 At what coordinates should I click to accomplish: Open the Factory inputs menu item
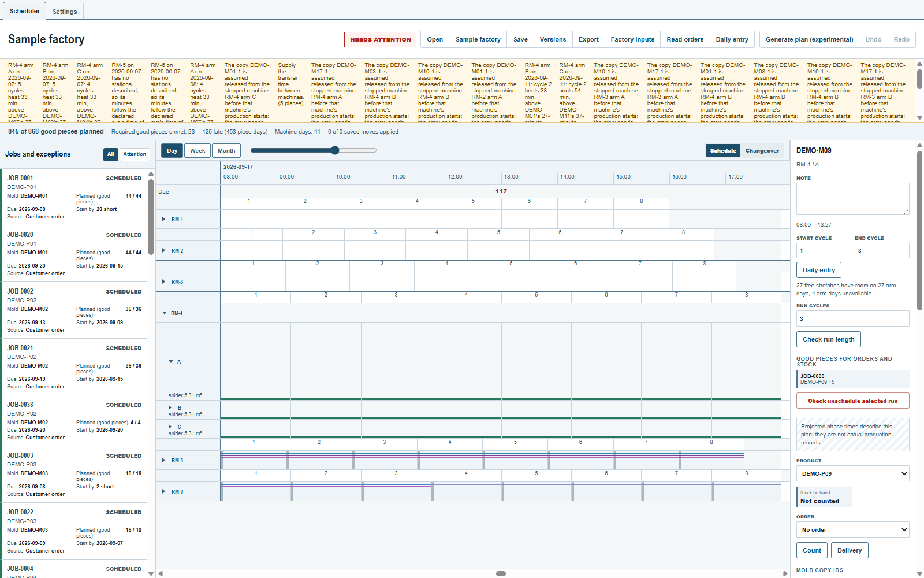point(632,39)
